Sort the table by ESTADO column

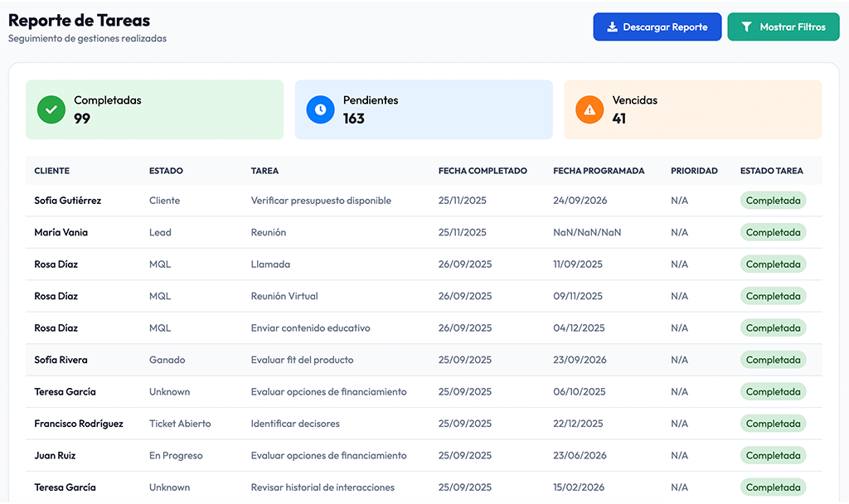pyautogui.click(x=166, y=171)
